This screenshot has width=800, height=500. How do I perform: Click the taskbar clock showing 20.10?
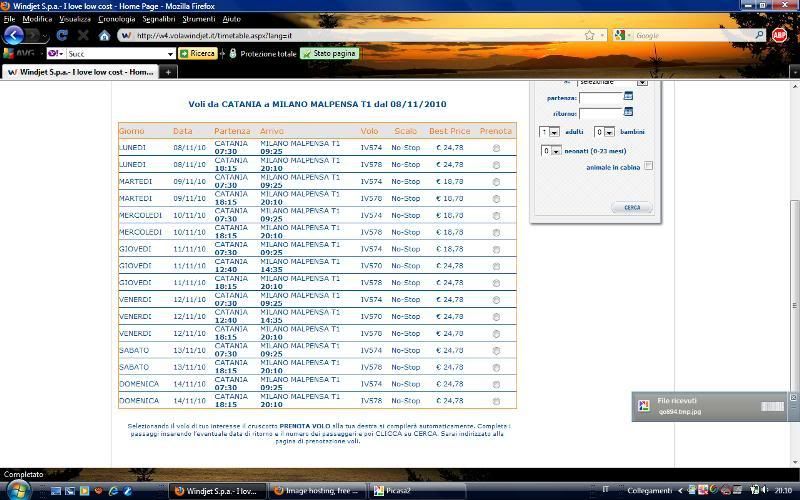[x=783, y=490]
